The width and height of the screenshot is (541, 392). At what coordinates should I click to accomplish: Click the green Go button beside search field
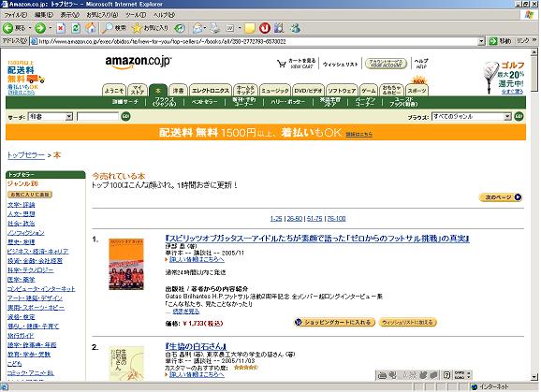coord(126,117)
